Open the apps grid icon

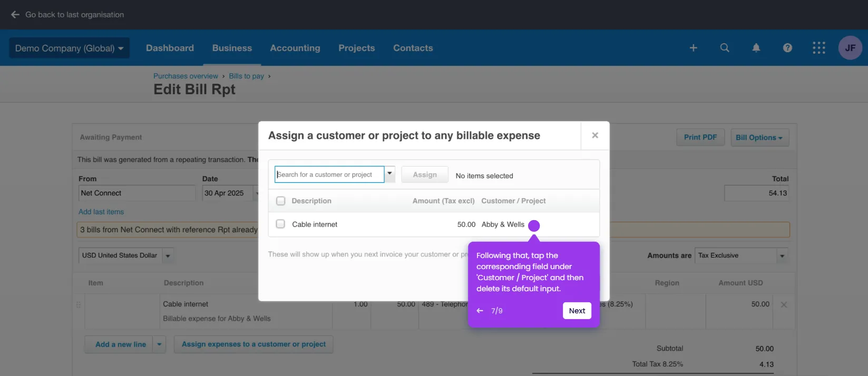[819, 48]
